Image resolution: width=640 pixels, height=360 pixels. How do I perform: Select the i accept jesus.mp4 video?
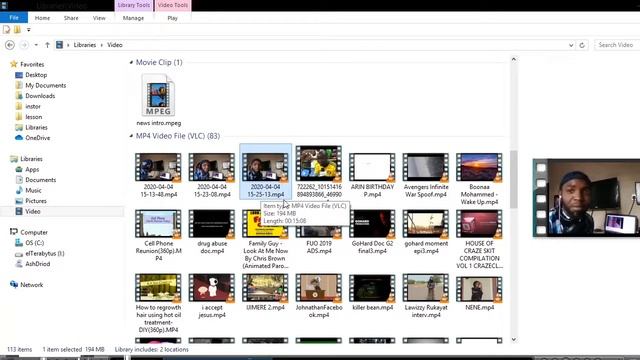point(212,296)
